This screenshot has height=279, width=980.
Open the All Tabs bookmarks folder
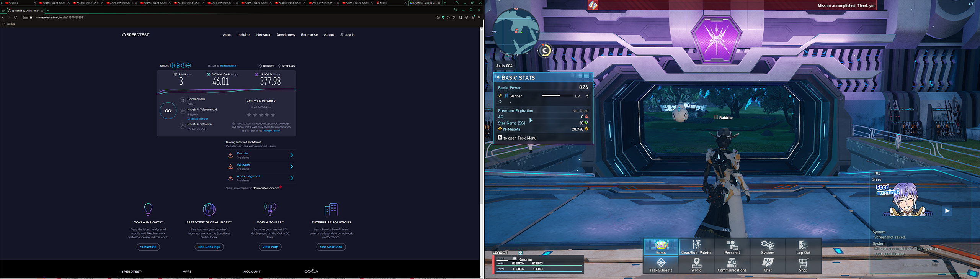coord(9,24)
